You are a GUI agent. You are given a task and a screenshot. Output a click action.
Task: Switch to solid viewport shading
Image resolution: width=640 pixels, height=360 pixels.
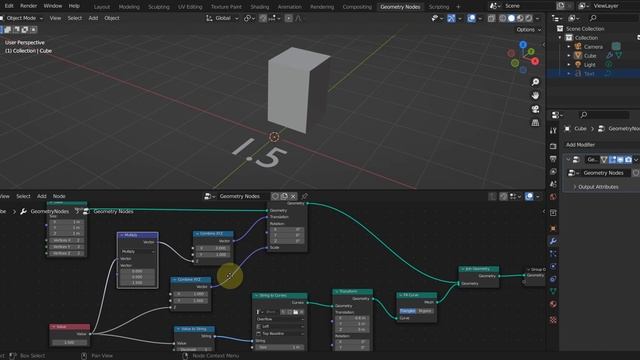point(511,18)
